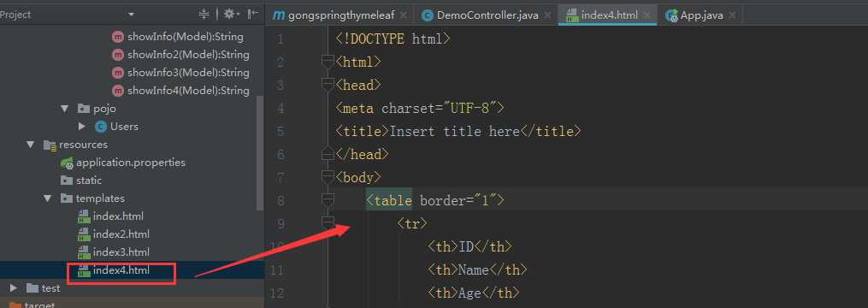Click the Users class icon

pyautogui.click(x=100, y=127)
